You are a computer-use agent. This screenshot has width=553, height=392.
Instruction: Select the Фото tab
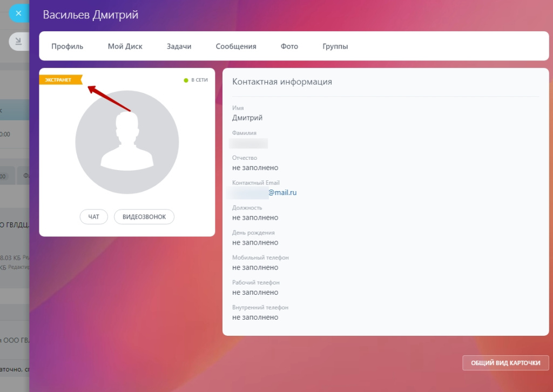click(x=289, y=46)
